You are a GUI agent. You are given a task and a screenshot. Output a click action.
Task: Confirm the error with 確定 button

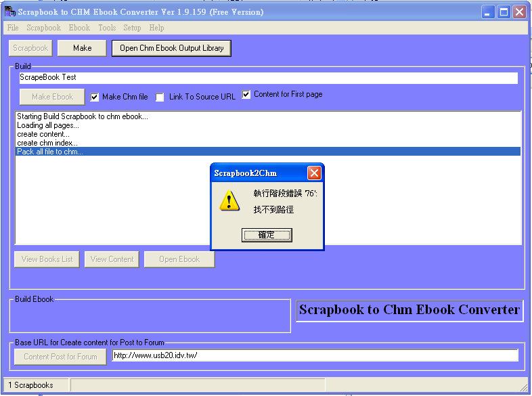(267, 235)
